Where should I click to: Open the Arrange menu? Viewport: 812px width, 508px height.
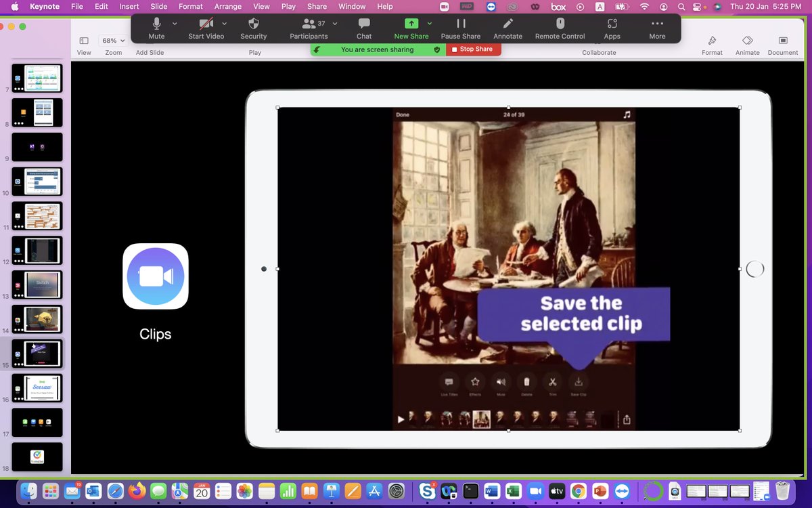pyautogui.click(x=228, y=6)
